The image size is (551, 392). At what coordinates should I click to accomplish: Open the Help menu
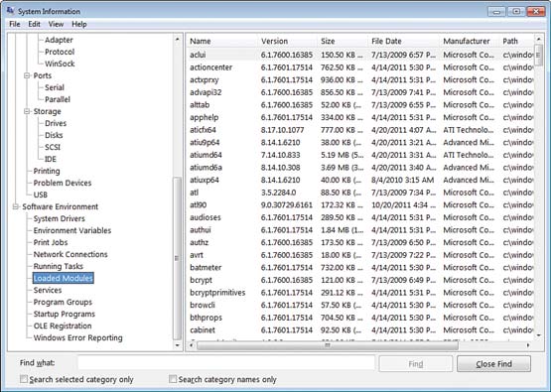79,24
